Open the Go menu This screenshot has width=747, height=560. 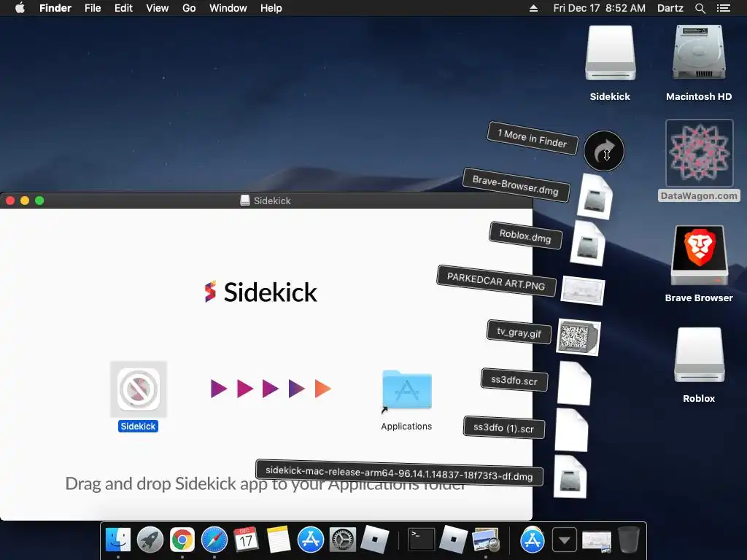point(189,8)
